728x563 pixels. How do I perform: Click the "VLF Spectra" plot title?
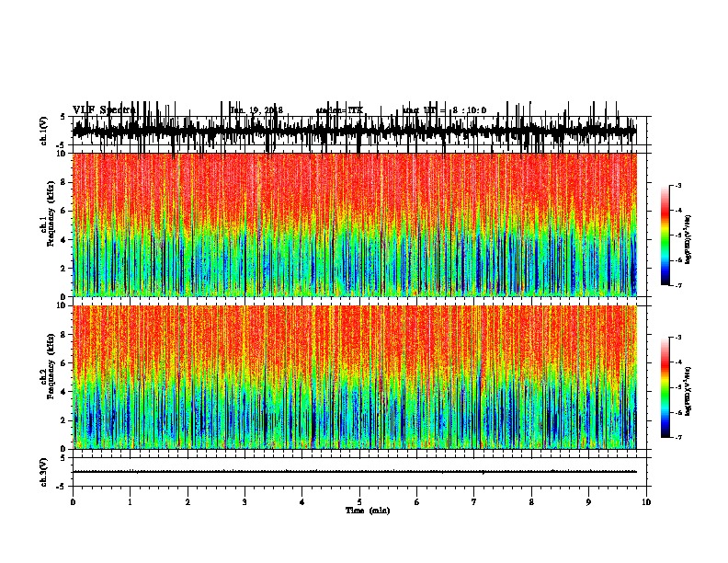[104, 110]
